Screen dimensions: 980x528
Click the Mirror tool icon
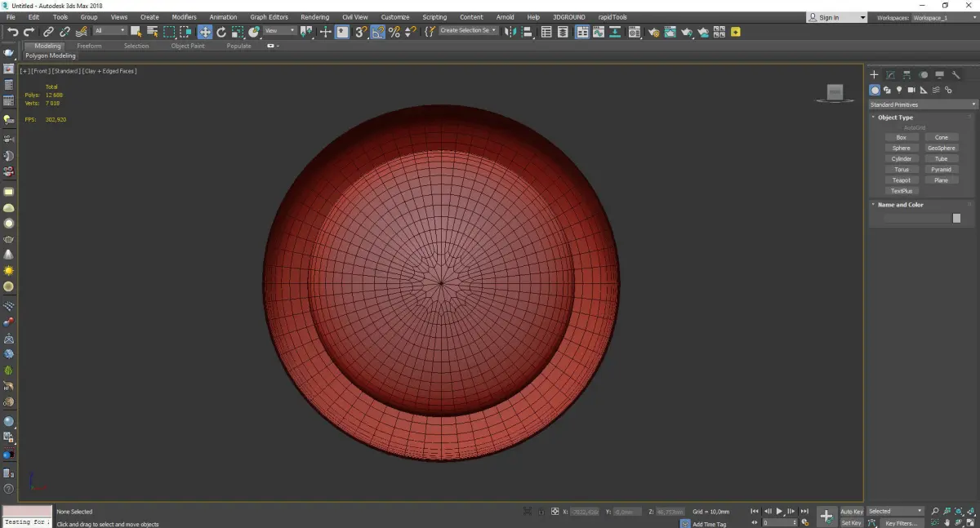tap(510, 32)
